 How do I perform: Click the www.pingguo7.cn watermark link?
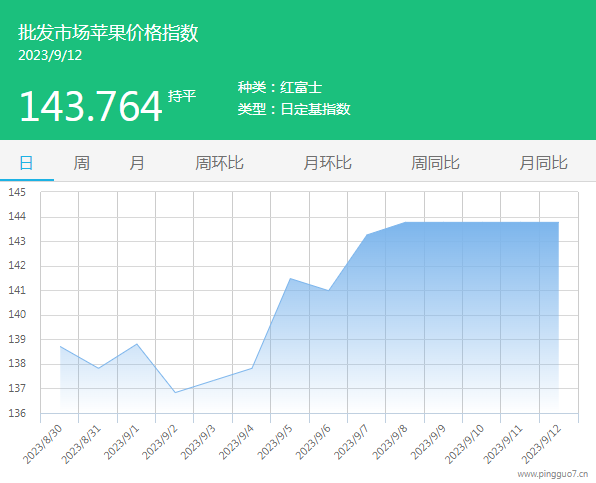(553, 474)
